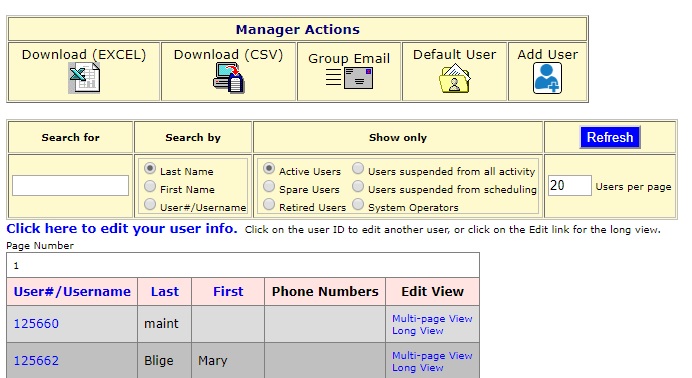
Task: Click the 'Mary' first name cell
Action: pos(228,361)
